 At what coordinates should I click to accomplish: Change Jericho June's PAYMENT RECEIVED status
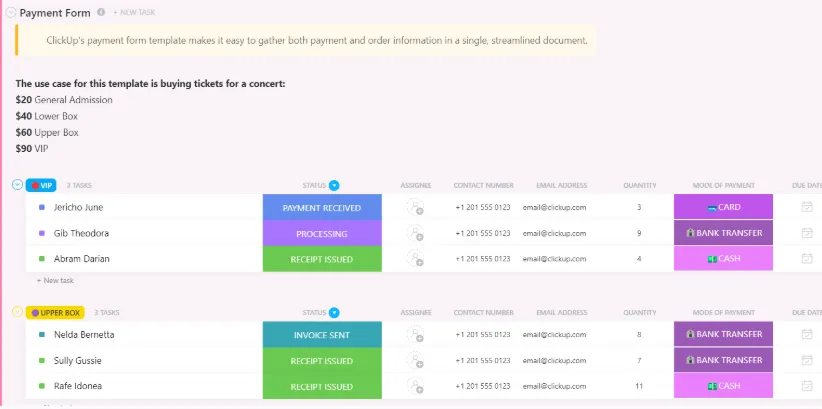pyautogui.click(x=322, y=208)
